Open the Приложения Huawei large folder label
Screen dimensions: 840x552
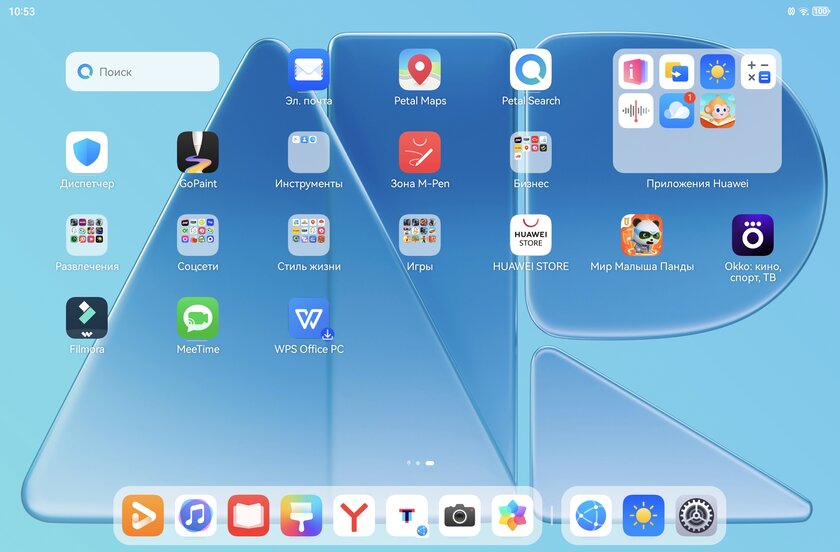point(697,183)
